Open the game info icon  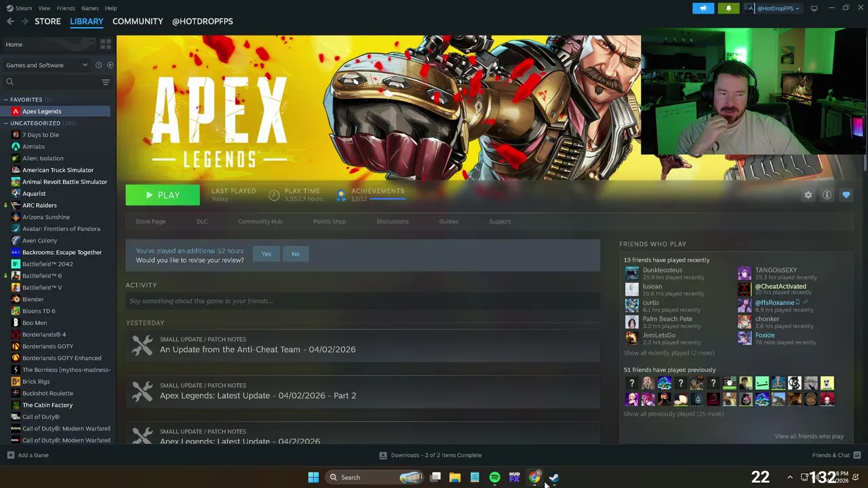[x=827, y=195]
